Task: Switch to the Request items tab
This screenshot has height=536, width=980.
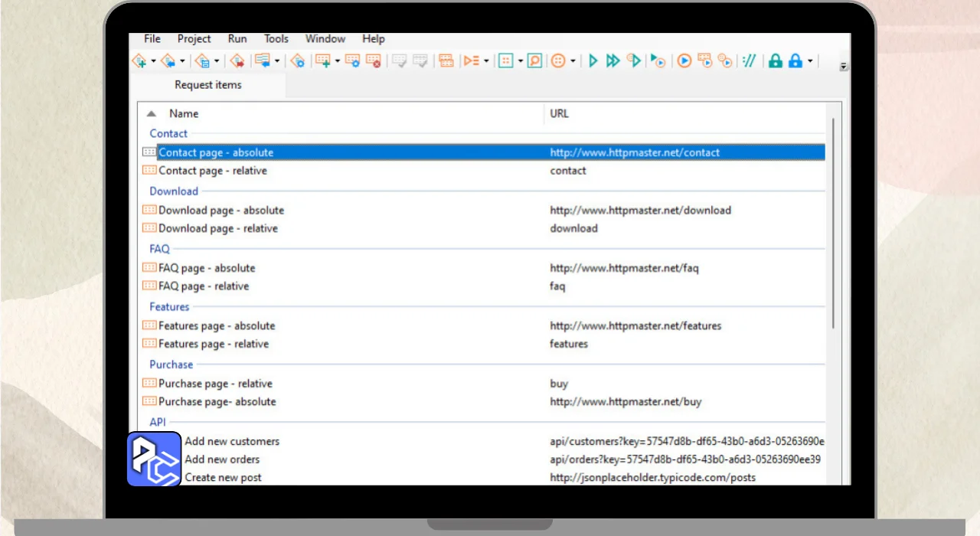Action: 207,85
